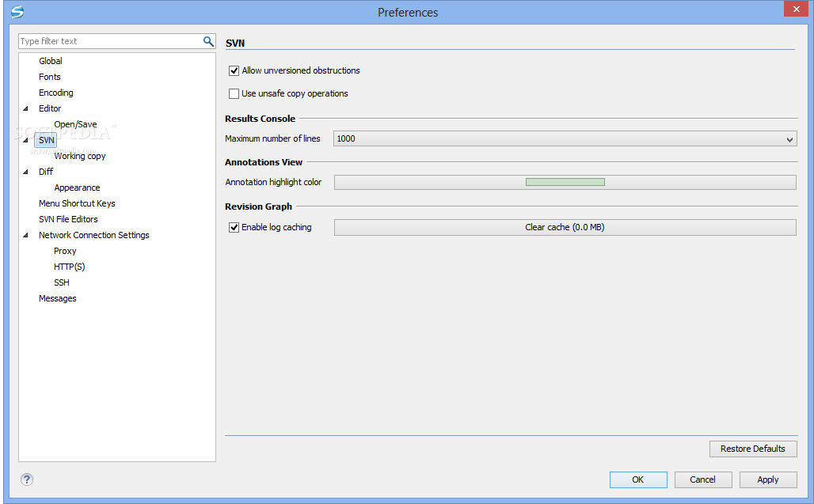Open the Messages preferences page
Screen dimensions: 814x504
(x=58, y=298)
